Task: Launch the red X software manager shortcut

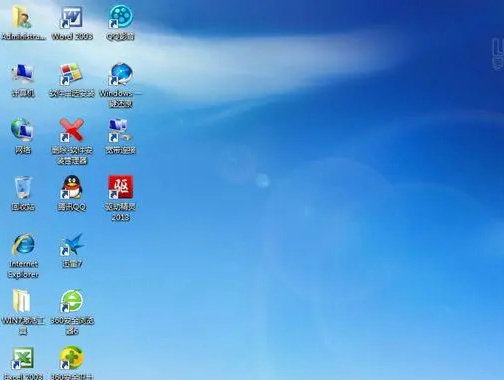Action: tap(71, 130)
